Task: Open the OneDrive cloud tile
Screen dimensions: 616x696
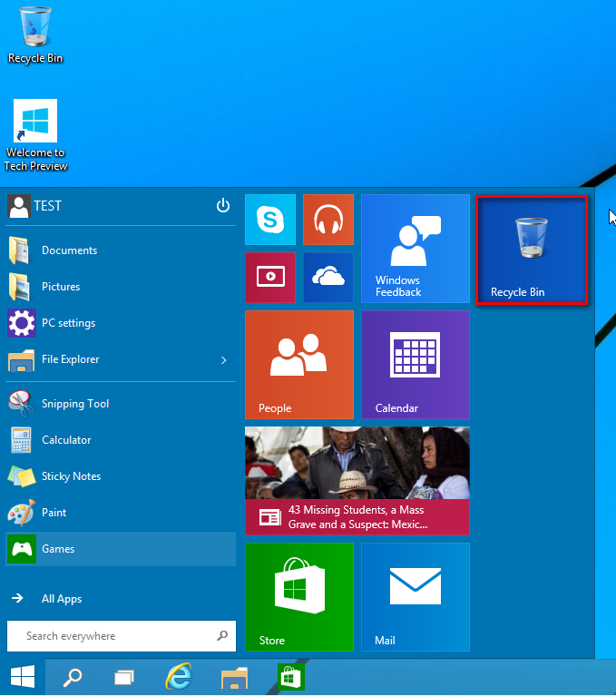Action: click(x=328, y=278)
